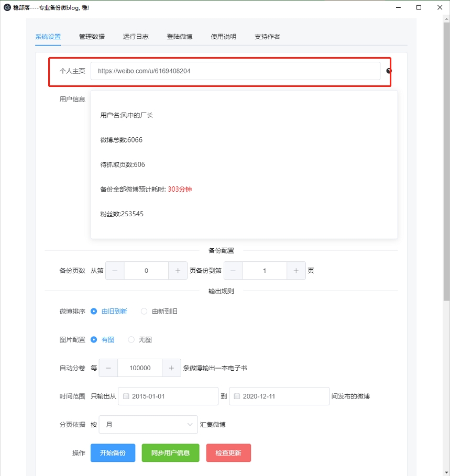450x476 pixels.
Task: Decrease 备份页数 start page with minus button
Action: click(x=115, y=270)
